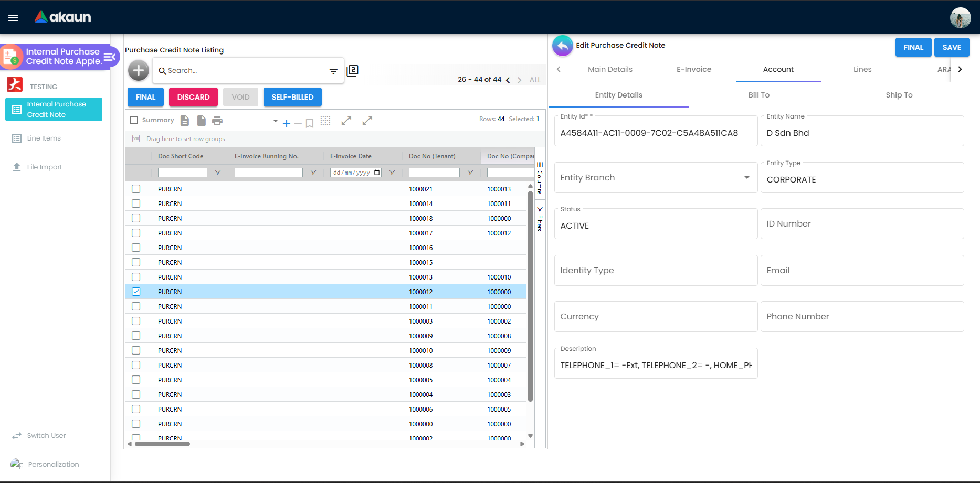Click the first document export icon
The height and width of the screenshot is (483, 980).
185,121
